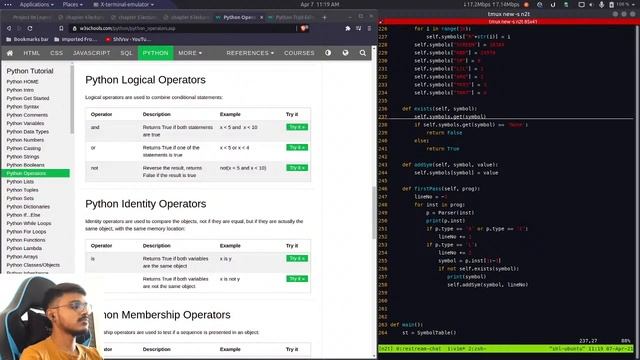Click the battery indicator icon
This screenshot has height=360, width=640.
[611, 4]
